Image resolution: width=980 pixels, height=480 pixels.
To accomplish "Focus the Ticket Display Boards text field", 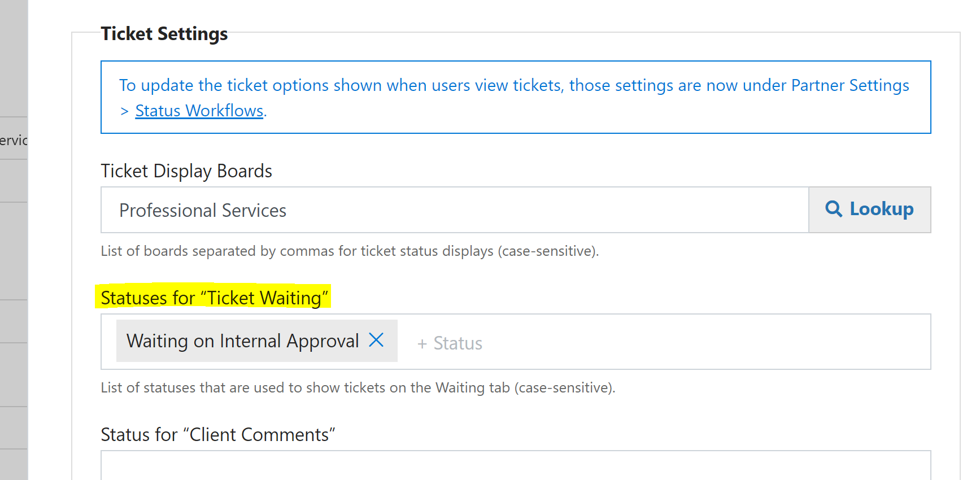I will [x=455, y=210].
